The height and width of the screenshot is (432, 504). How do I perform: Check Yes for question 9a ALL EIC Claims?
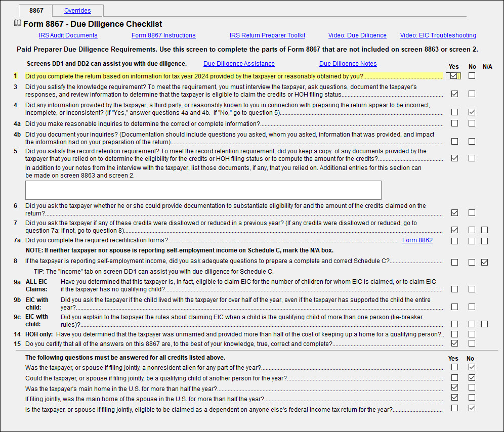pyautogui.click(x=454, y=289)
